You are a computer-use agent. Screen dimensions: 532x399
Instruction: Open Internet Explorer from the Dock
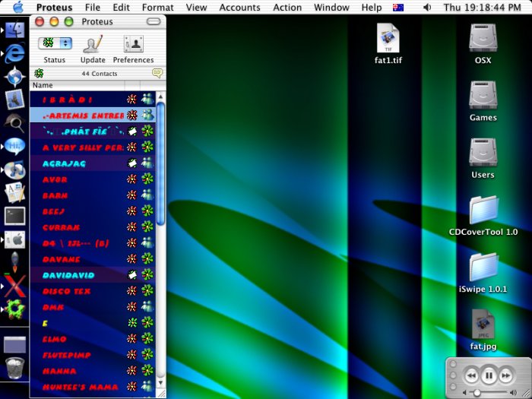[x=14, y=52]
